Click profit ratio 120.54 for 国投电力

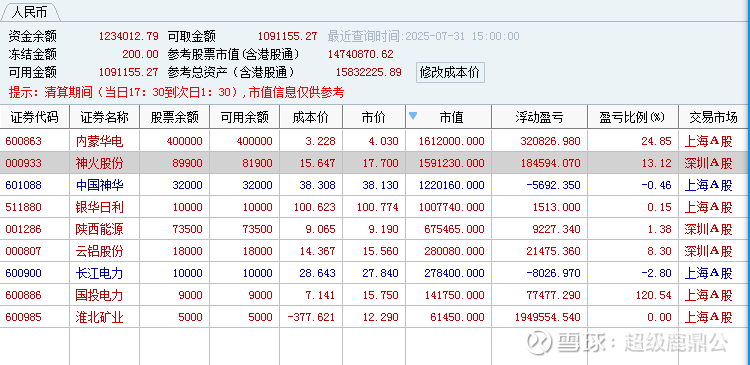click(653, 295)
